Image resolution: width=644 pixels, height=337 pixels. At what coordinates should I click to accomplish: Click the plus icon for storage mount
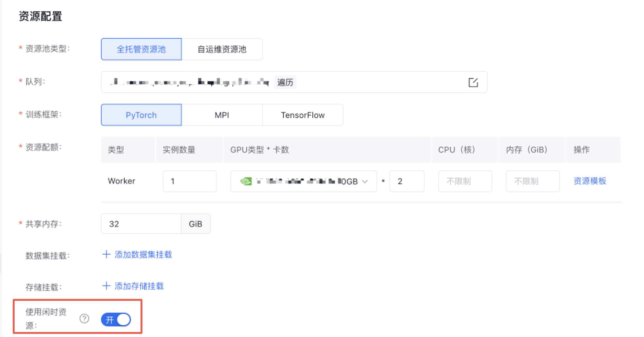click(x=106, y=286)
